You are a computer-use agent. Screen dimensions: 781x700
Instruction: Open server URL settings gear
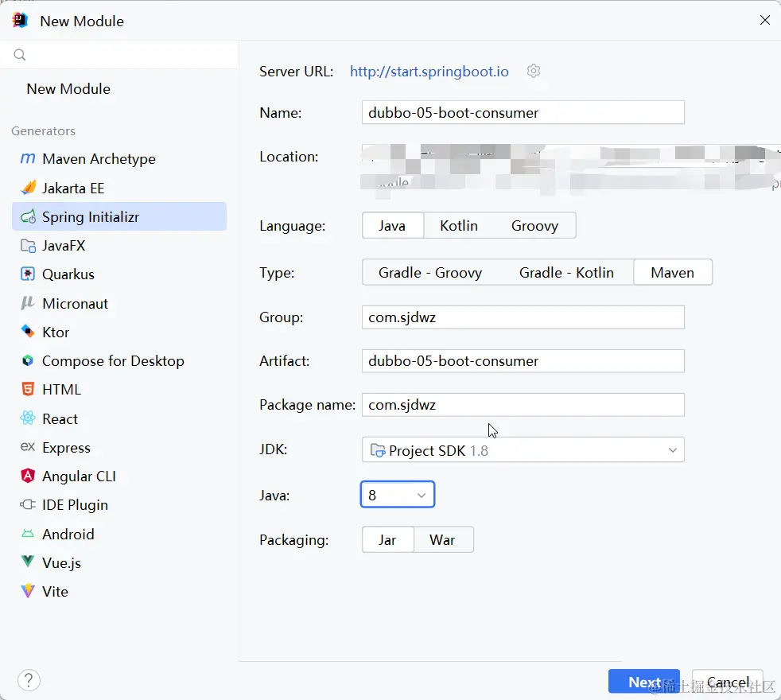(x=534, y=72)
